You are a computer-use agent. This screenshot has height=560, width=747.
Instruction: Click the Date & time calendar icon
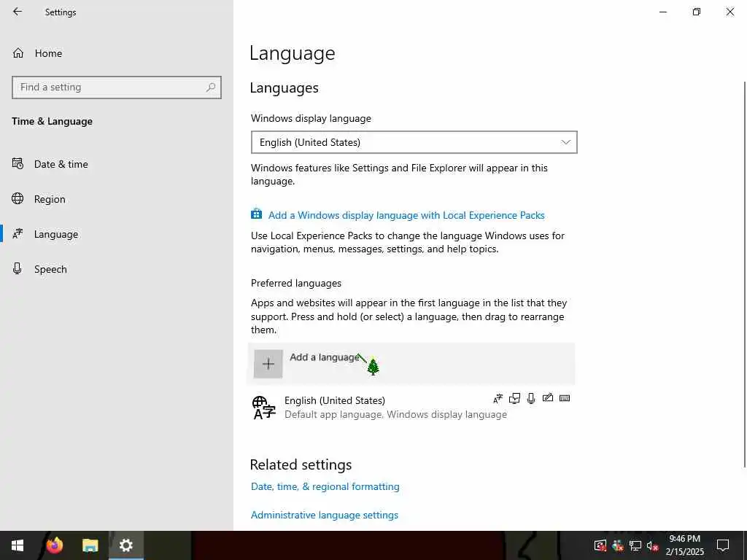(18, 164)
